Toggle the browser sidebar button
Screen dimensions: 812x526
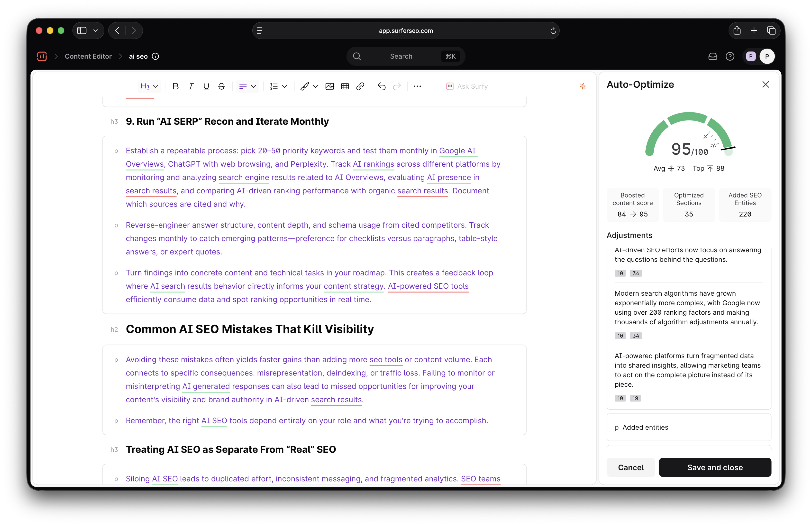[x=82, y=31]
